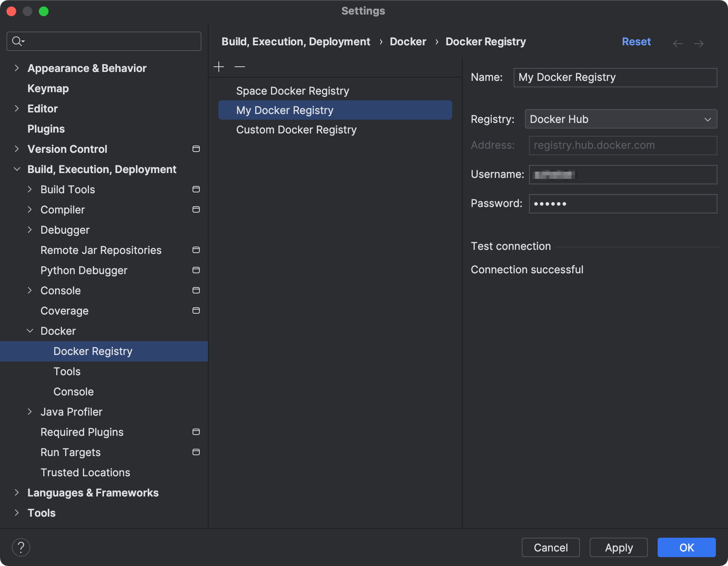
Task: Expand the Appearance & Behavior tree node
Action: click(x=17, y=68)
